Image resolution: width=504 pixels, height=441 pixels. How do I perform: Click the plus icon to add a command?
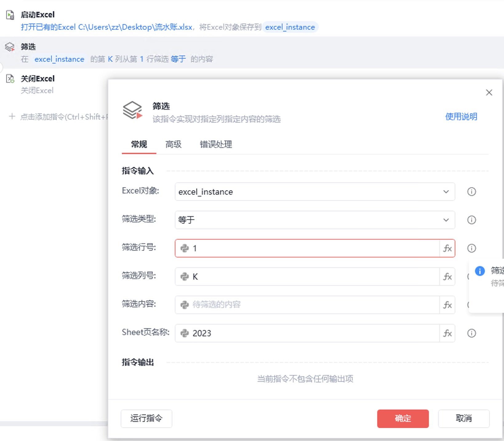coord(12,116)
